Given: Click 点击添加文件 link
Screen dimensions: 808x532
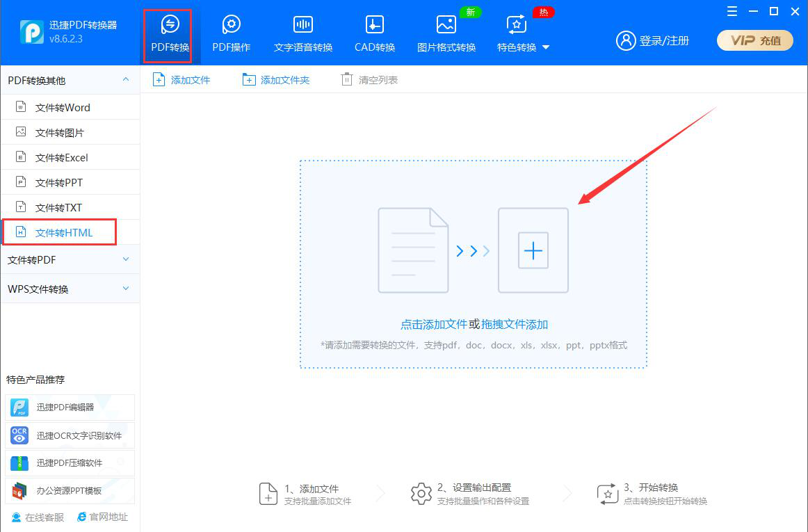Looking at the screenshot, I should pyautogui.click(x=433, y=324).
